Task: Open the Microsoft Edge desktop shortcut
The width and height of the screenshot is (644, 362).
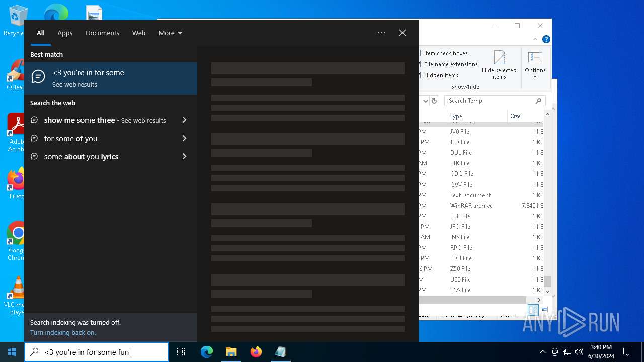Action: click(x=56, y=12)
